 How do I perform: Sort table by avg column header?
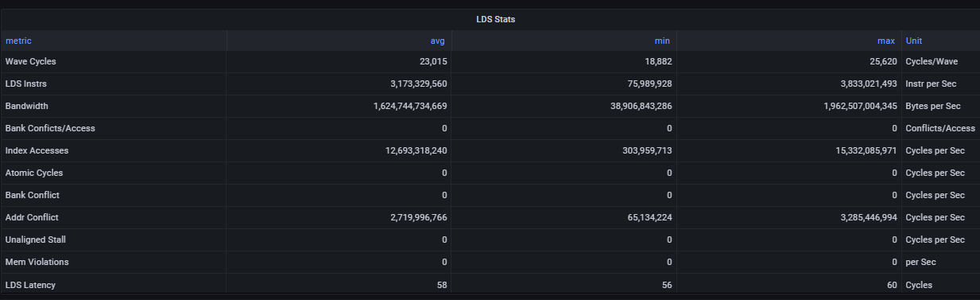coord(438,41)
